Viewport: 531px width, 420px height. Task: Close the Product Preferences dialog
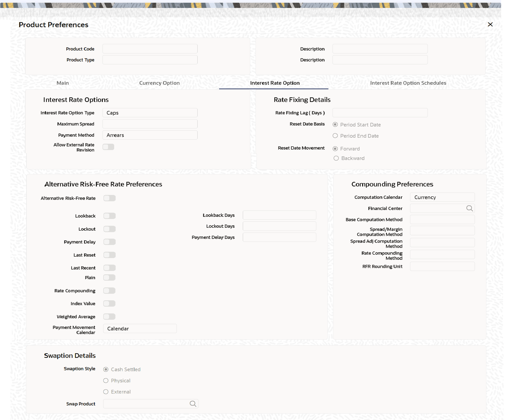tap(490, 24)
